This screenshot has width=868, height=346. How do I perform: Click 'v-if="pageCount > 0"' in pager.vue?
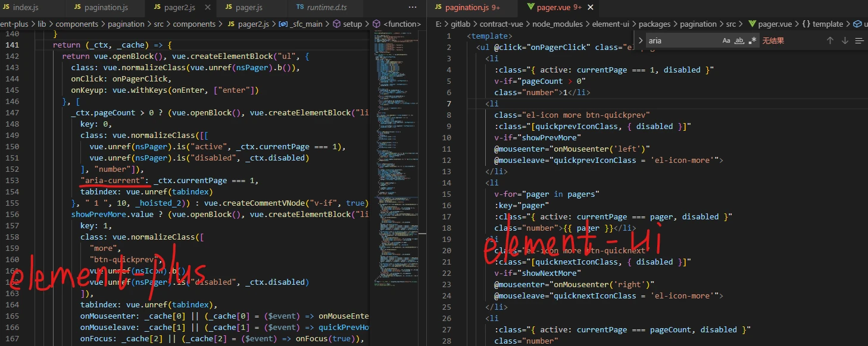(x=540, y=81)
